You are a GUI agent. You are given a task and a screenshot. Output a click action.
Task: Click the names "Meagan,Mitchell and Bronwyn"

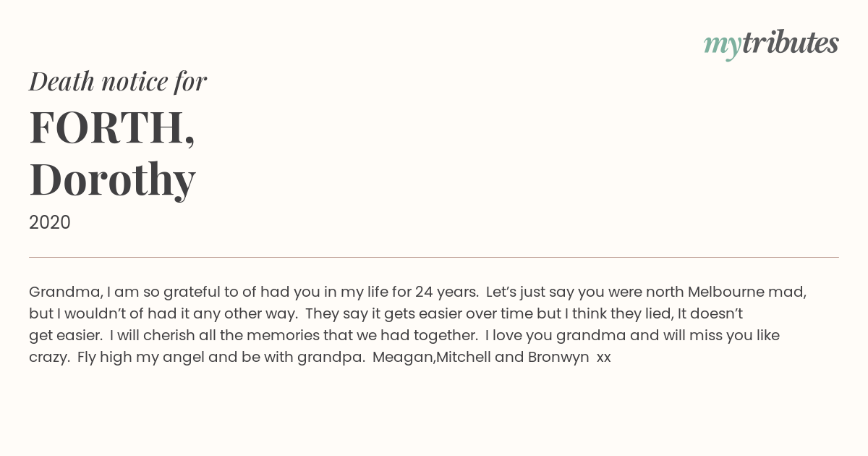[x=481, y=358]
